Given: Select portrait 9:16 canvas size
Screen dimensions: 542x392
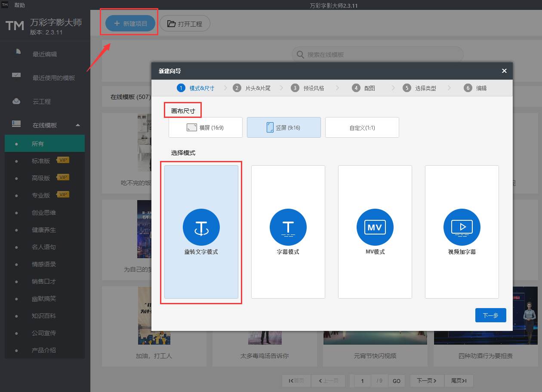Looking at the screenshot, I should click(x=284, y=127).
